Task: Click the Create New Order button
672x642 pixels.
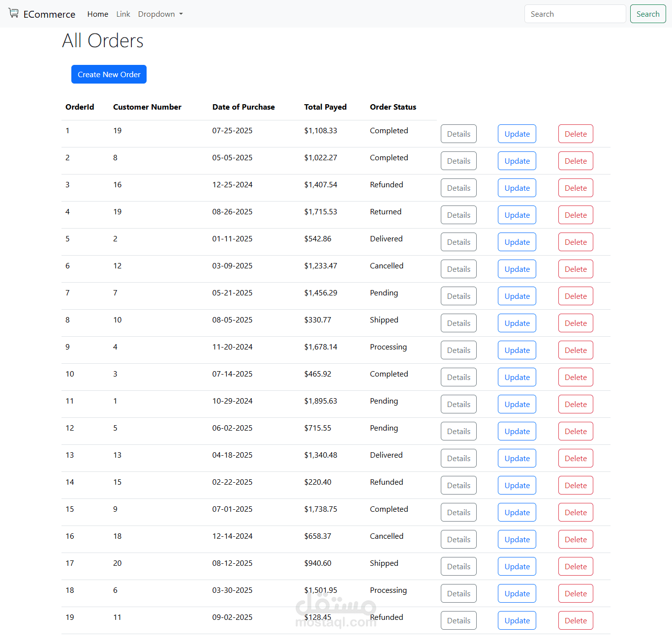Action: (109, 75)
